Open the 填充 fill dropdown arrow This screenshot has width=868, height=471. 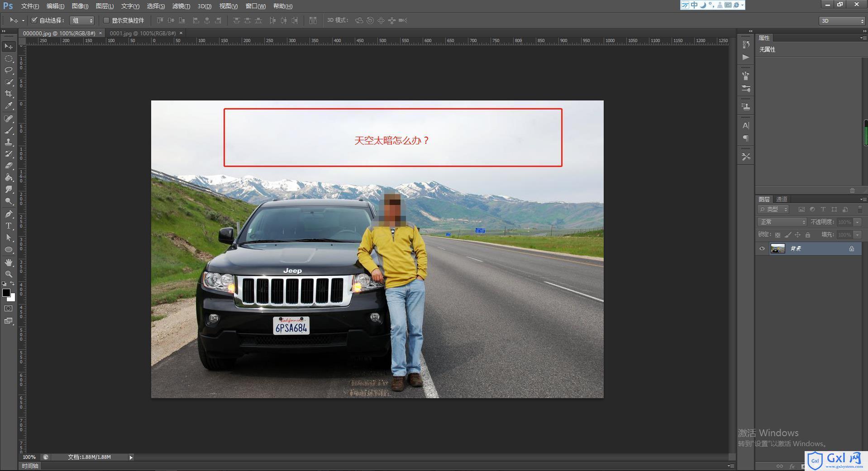[857, 235]
